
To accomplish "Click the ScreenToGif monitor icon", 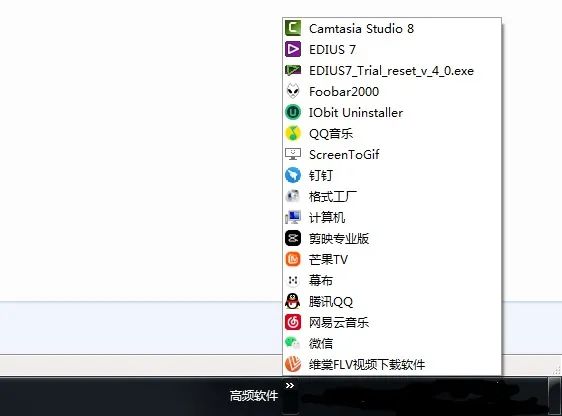I will coord(293,154).
